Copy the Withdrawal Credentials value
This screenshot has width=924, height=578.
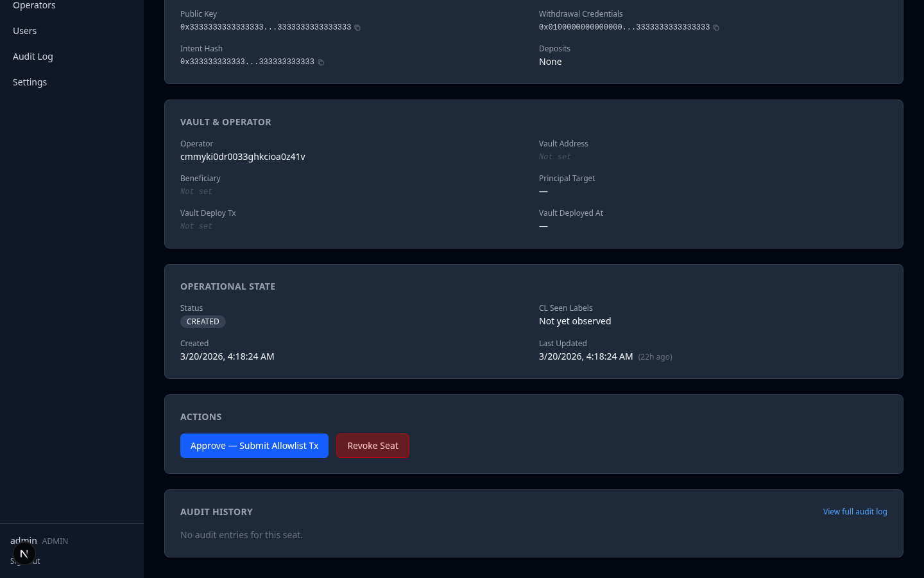[x=716, y=27]
